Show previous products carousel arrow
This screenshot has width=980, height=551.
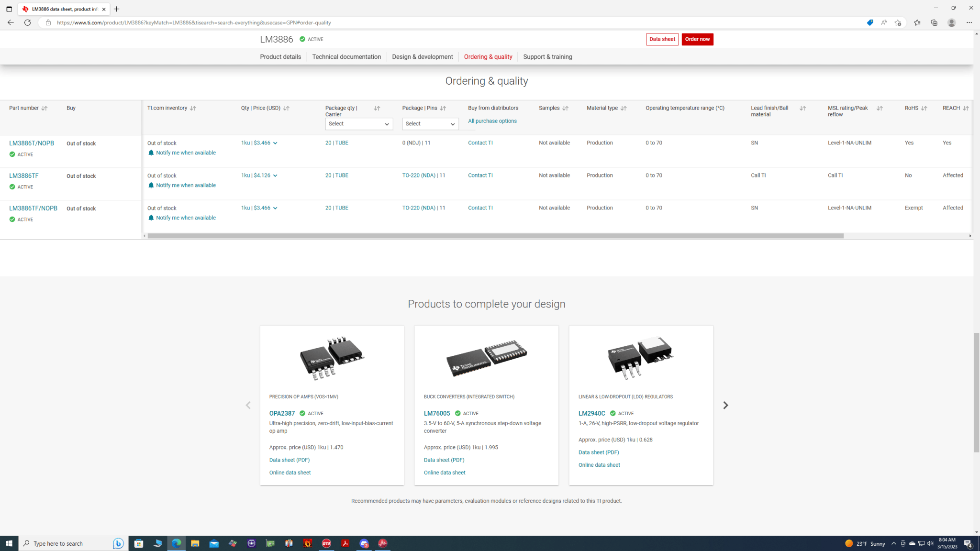248,405
